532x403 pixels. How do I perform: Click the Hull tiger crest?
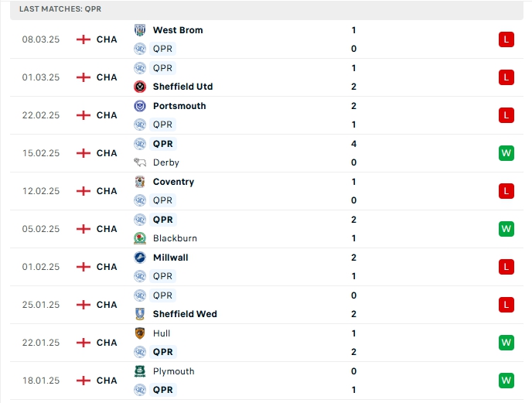pos(140,333)
